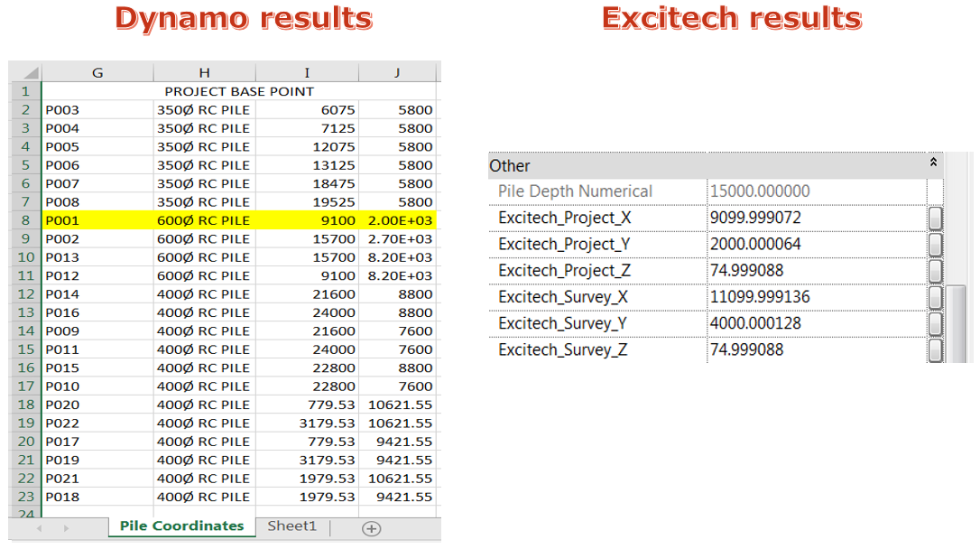Viewport: 980px width, 549px height.
Task: Click the 'PROJECT BASE POINT' heading cell
Action: click(x=239, y=92)
